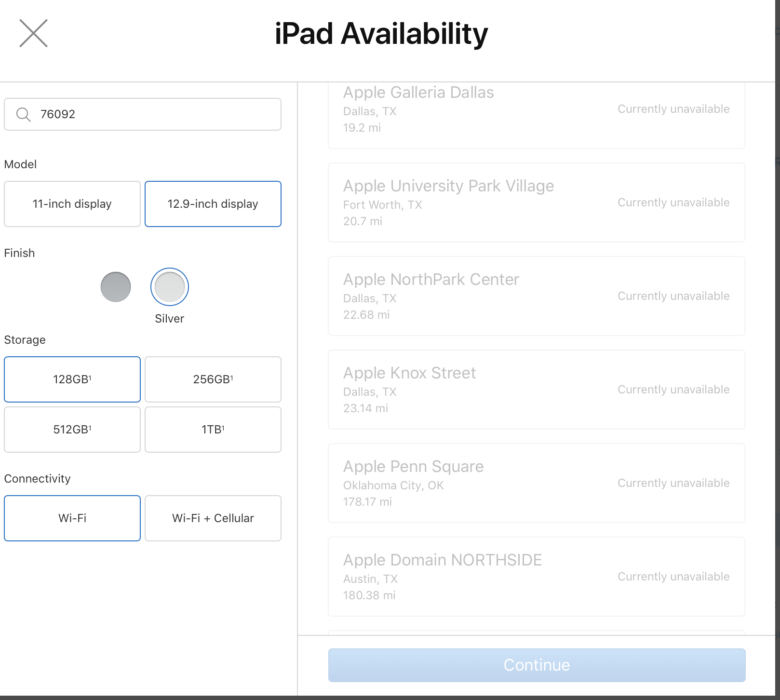The height and width of the screenshot is (700, 780).
Task: Close the iPad Availability dialog
Action: point(33,33)
